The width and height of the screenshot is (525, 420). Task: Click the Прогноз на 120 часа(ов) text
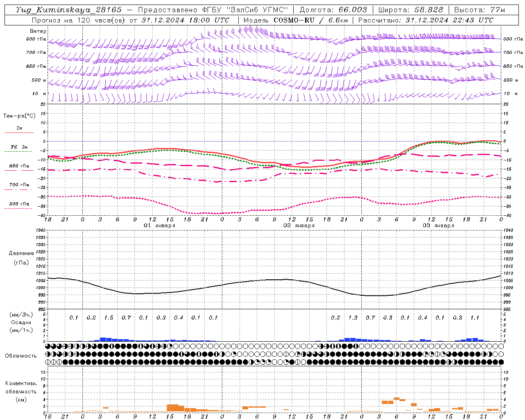coord(79,20)
